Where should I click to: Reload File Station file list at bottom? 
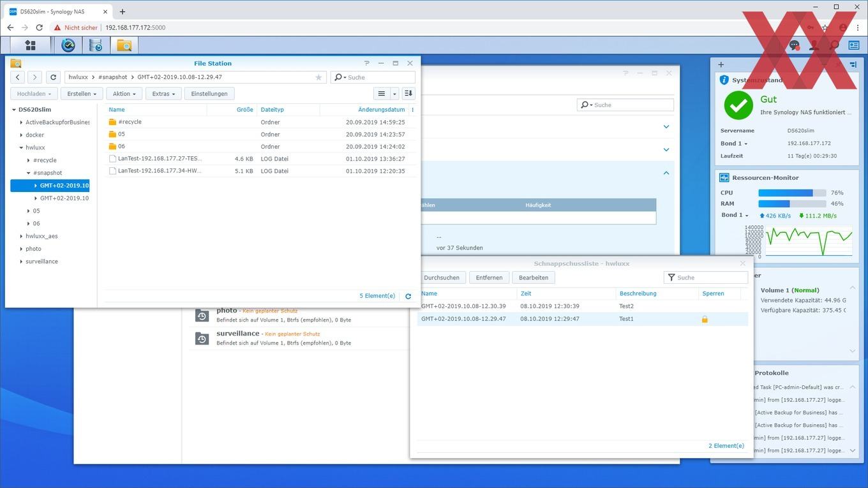click(408, 296)
